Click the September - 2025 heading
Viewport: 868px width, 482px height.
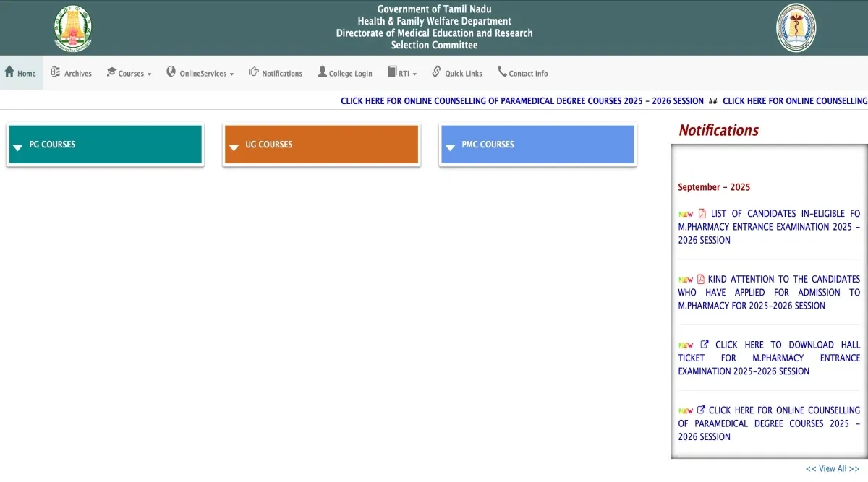coord(714,187)
